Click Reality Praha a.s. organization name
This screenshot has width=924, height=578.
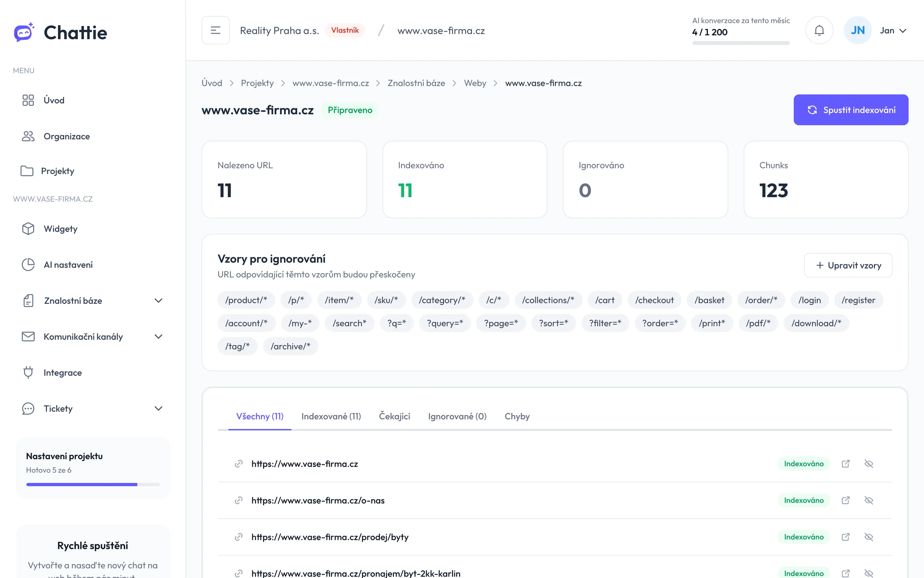[279, 31]
